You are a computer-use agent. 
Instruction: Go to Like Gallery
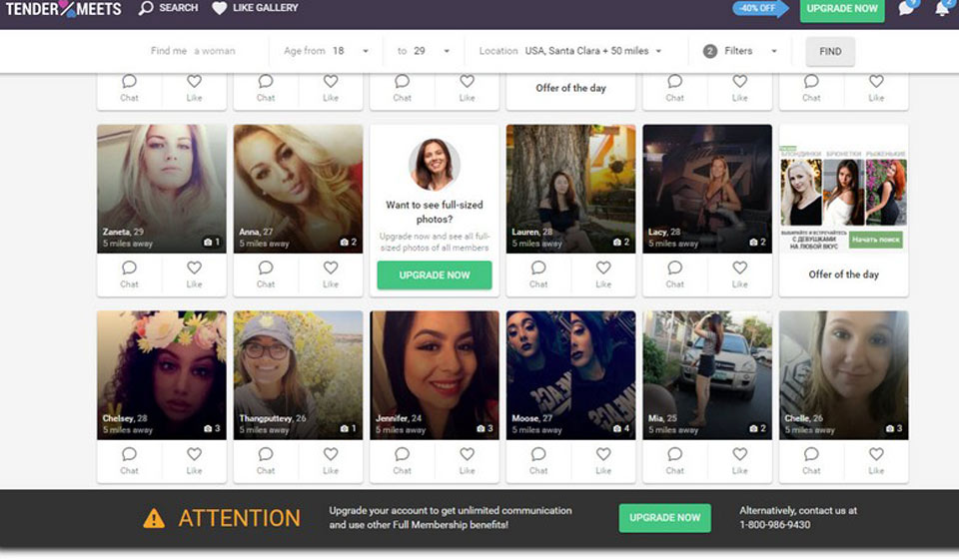click(255, 8)
